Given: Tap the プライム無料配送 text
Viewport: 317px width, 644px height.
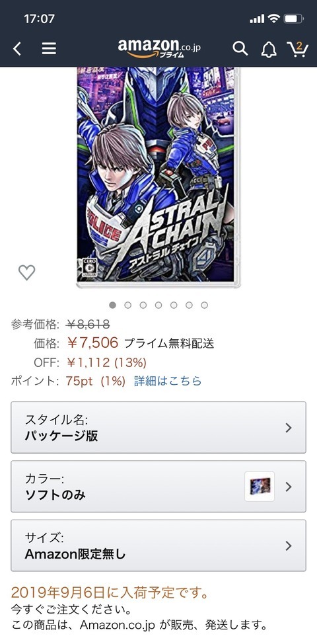Looking at the screenshot, I should [x=169, y=343].
